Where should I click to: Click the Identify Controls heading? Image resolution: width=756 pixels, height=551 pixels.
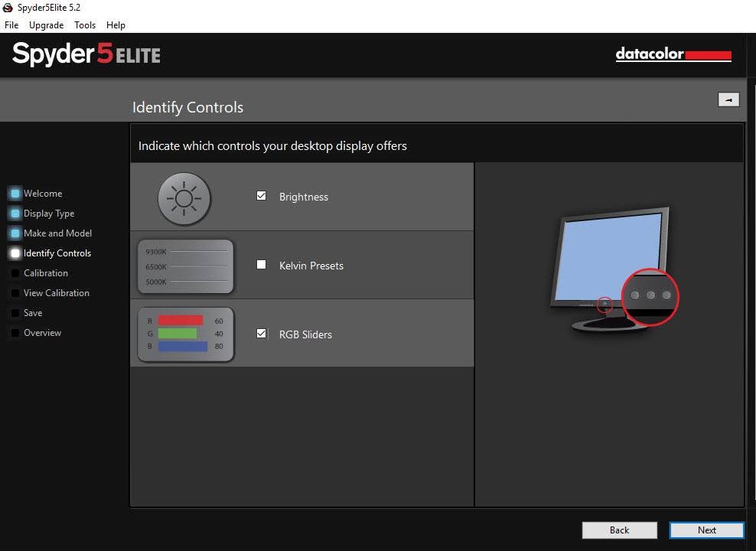[x=188, y=107]
